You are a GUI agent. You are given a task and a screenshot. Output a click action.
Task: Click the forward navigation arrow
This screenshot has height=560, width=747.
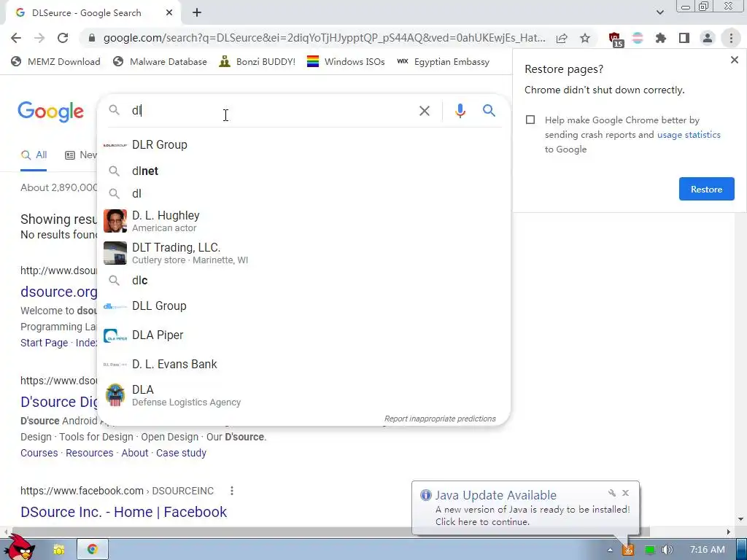[x=39, y=38]
